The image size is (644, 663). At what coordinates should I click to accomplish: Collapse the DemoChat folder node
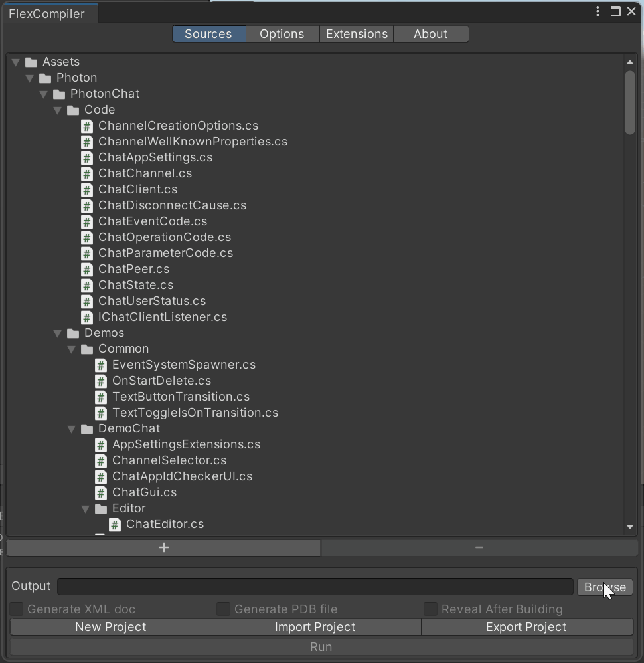(72, 429)
